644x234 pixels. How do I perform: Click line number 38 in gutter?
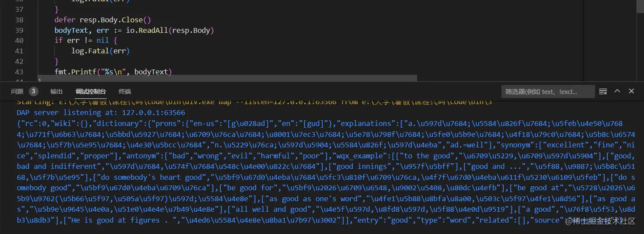tap(19, 20)
